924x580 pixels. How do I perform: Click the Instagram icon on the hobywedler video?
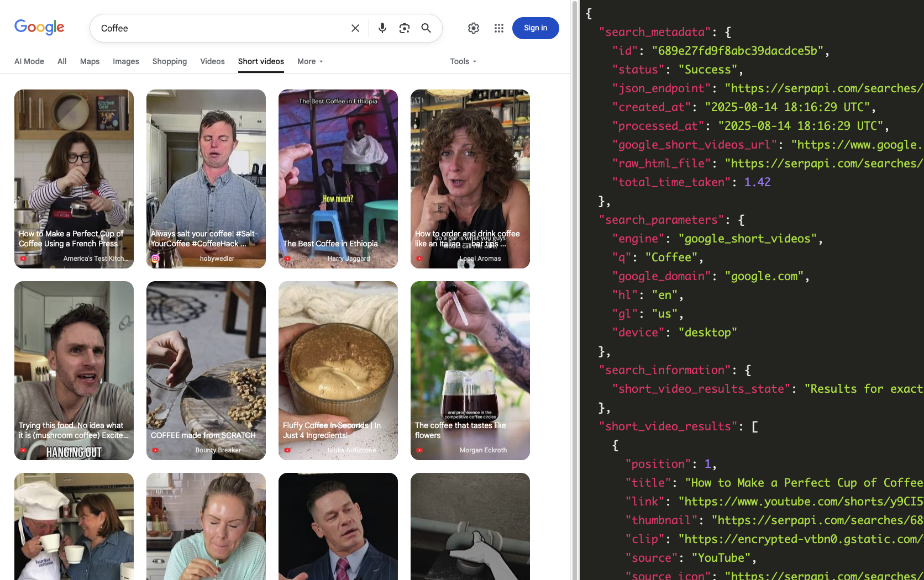[155, 259]
